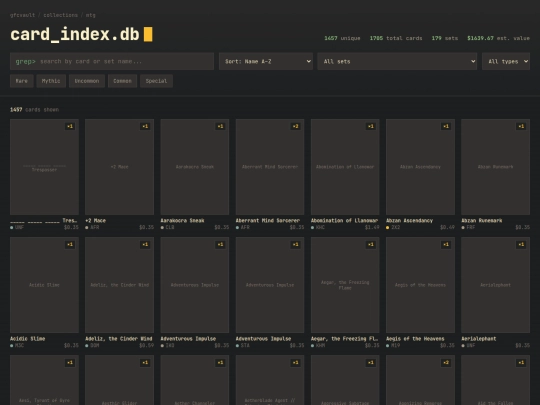This screenshot has height=405, width=540.
Task: Open the ×2 card in the bottom row
Action: pyautogui.click(x=420, y=380)
